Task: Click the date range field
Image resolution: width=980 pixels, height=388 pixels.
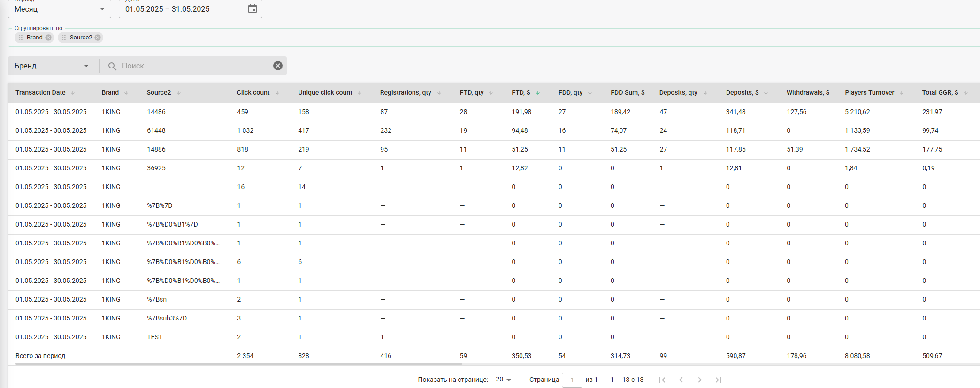Action: pos(191,9)
